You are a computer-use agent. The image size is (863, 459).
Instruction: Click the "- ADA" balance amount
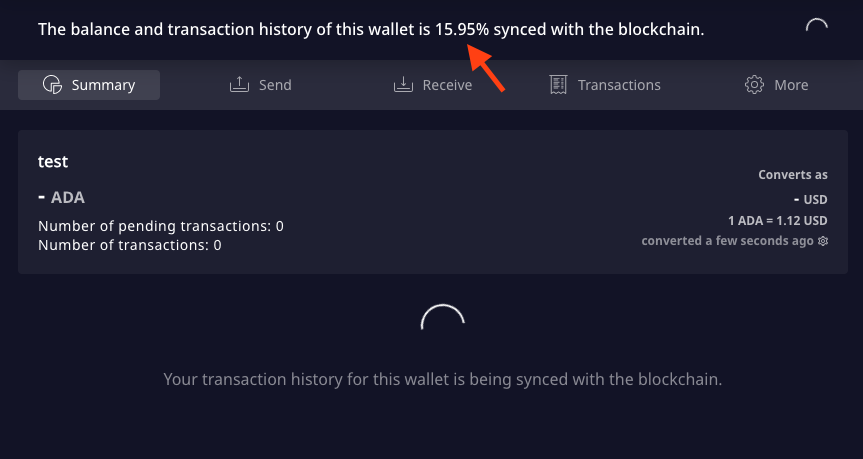(61, 197)
